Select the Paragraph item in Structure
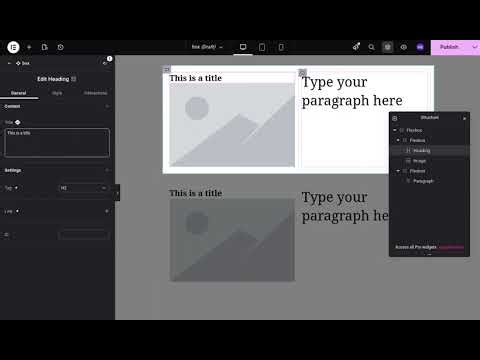 click(x=423, y=181)
